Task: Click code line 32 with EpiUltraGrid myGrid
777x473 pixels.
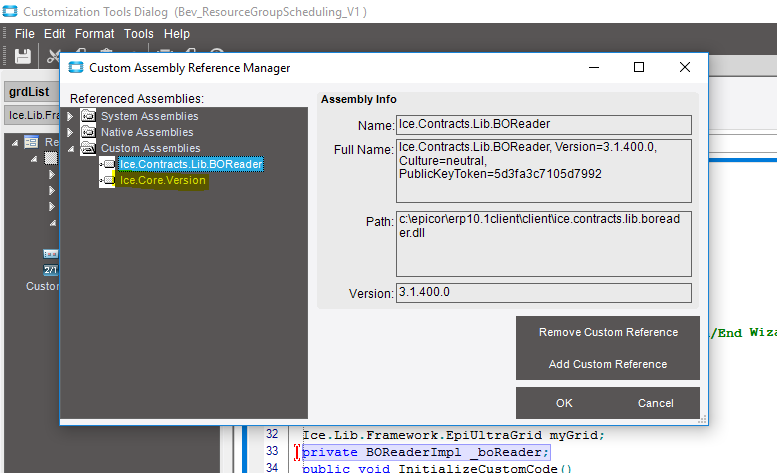Action: click(453, 435)
